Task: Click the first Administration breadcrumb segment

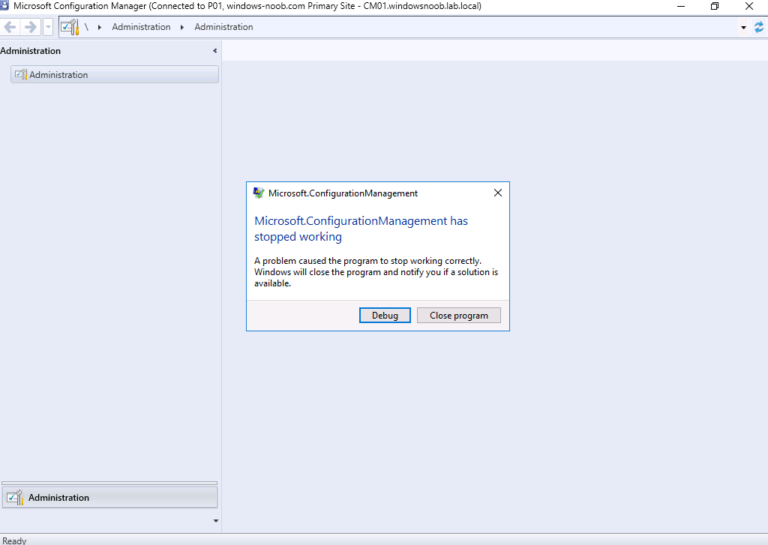Action: coord(141,27)
